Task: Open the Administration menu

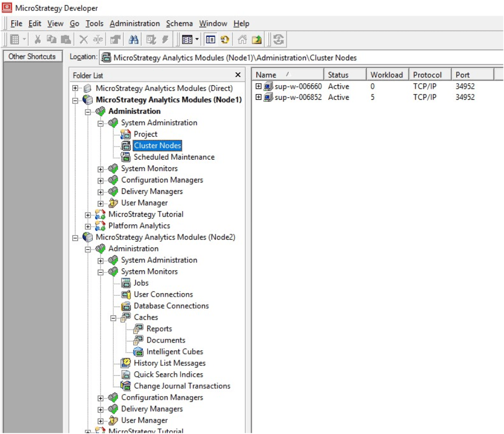Action: (x=135, y=23)
